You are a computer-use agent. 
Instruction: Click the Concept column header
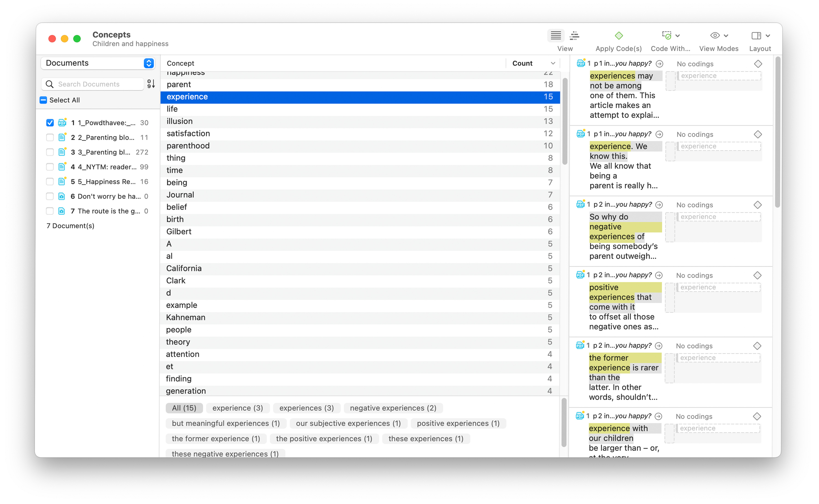(x=181, y=63)
